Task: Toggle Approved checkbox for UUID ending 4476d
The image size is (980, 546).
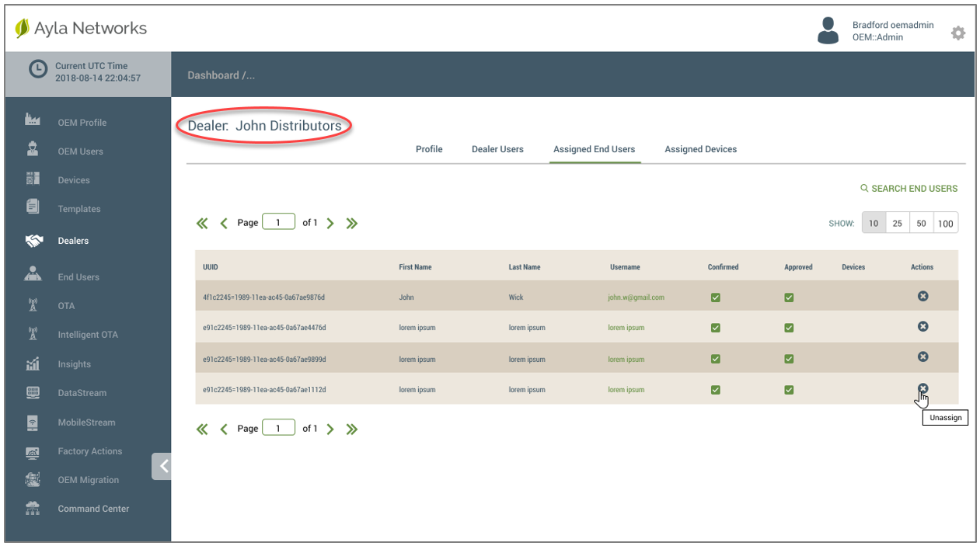Action: (x=789, y=328)
